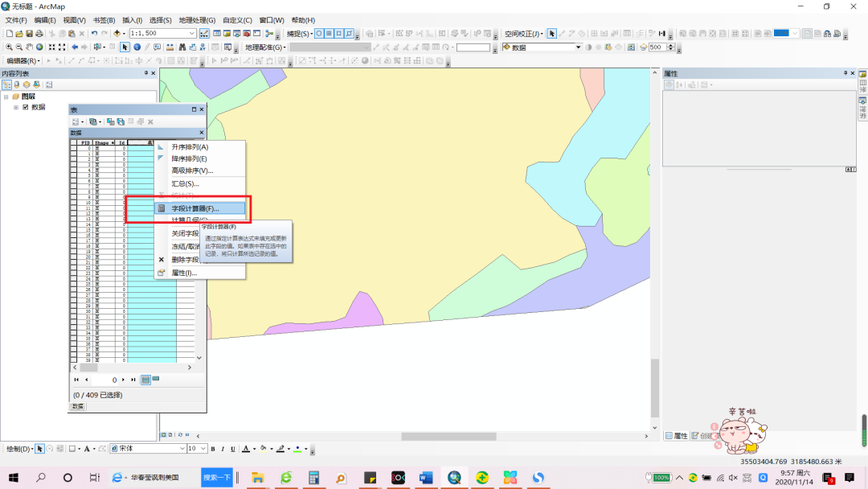Screen dimensions: 868x489
Task: Go to first record in table
Action: point(76,380)
